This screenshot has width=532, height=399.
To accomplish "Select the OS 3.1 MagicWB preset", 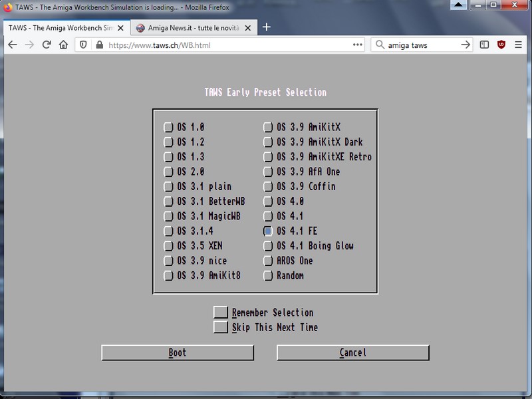I will tap(168, 216).
